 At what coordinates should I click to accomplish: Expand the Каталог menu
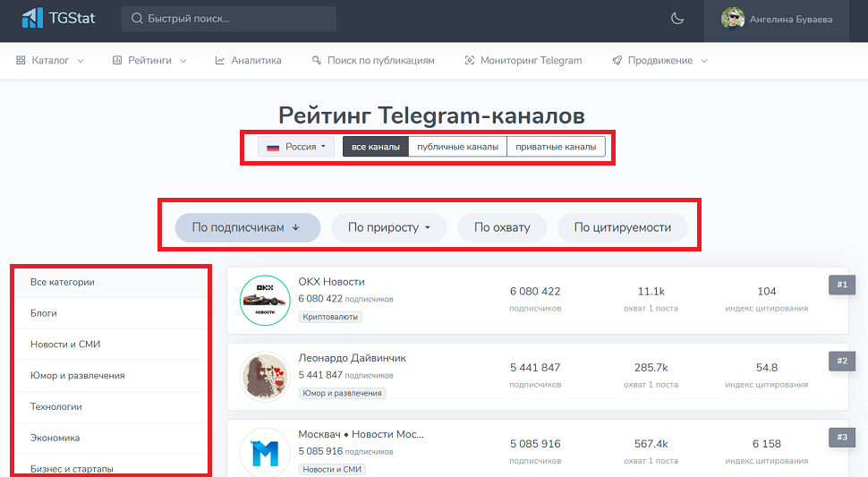(50, 60)
